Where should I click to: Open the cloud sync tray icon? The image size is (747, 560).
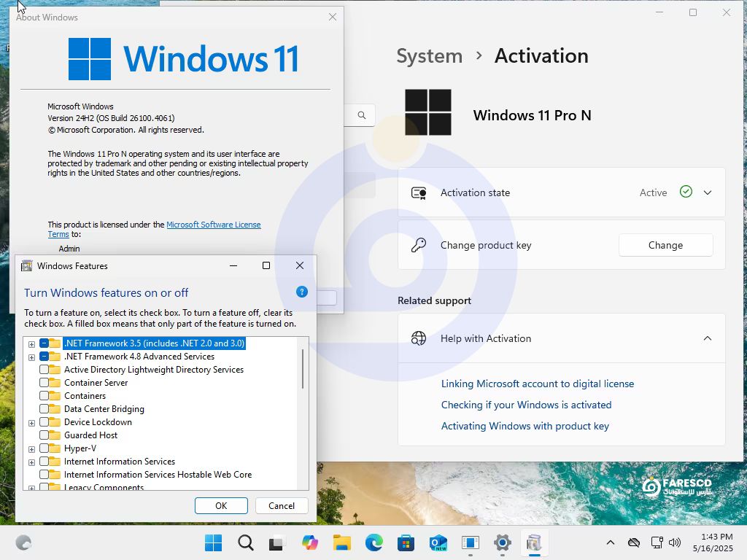point(634,542)
